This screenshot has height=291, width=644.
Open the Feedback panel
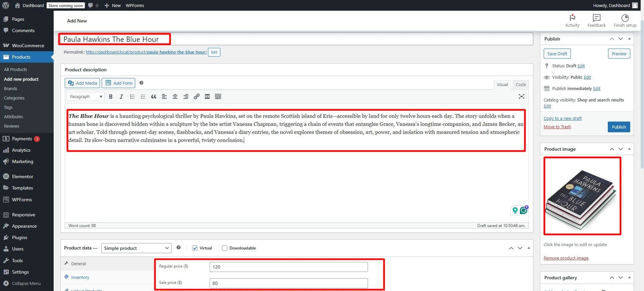[596, 21]
